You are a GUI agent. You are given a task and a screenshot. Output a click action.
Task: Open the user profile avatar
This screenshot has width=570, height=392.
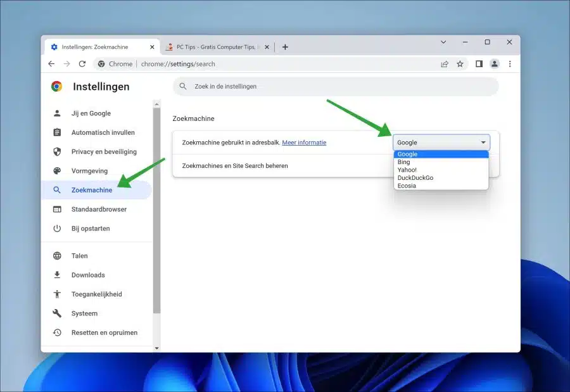click(x=495, y=64)
